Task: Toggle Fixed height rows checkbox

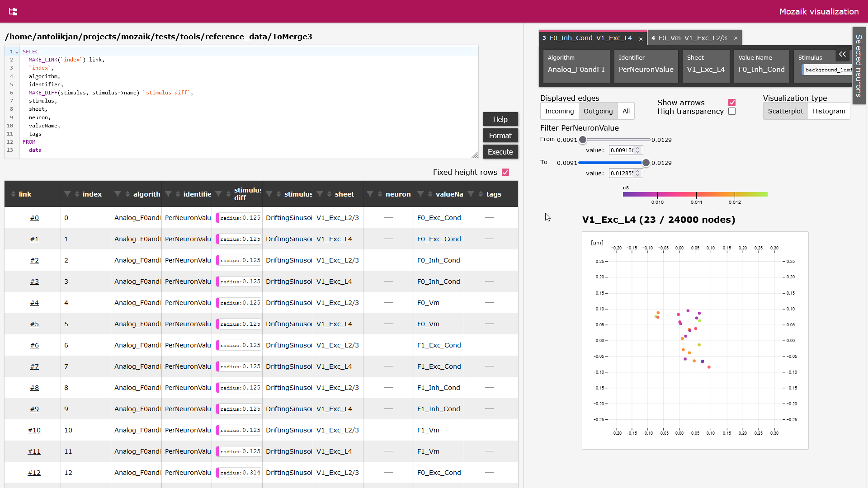Action: [x=505, y=172]
